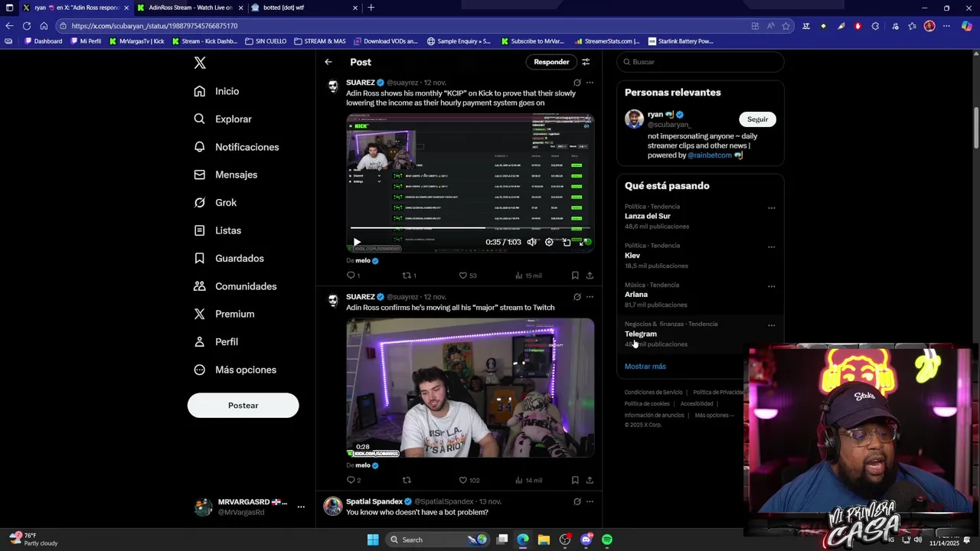Viewport: 980px width, 551px height.
Task: Open more options for Ariana trend
Action: pos(771,286)
